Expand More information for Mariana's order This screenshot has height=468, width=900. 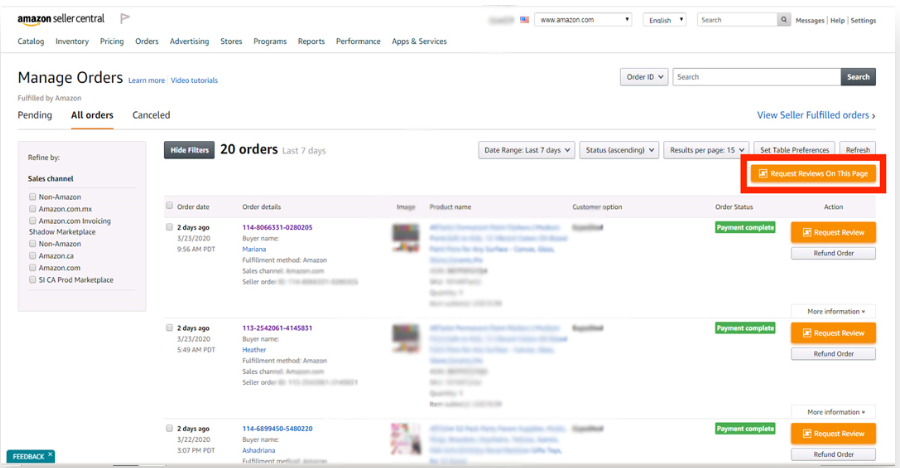pos(833,311)
